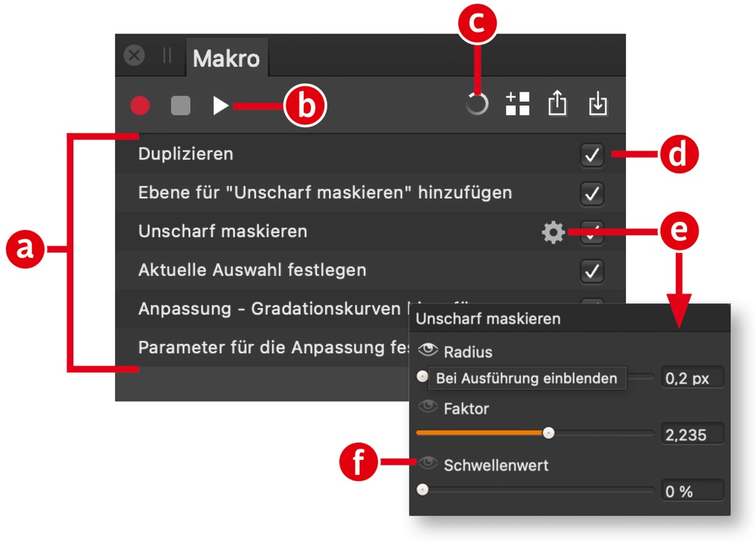This screenshot has height=544, width=756.
Task: Click the Faktor slider handle
Action: pyautogui.click(x=548, y=433)
